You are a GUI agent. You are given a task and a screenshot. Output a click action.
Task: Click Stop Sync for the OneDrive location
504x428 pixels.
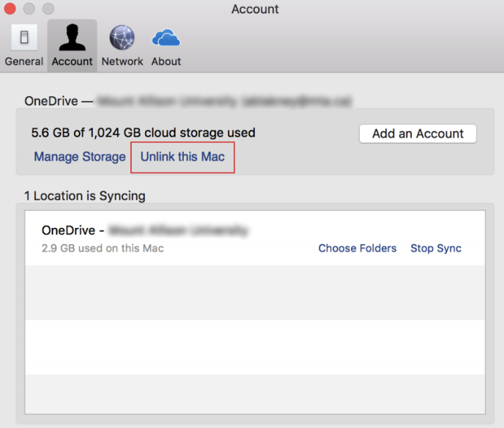tap(436, 248)
